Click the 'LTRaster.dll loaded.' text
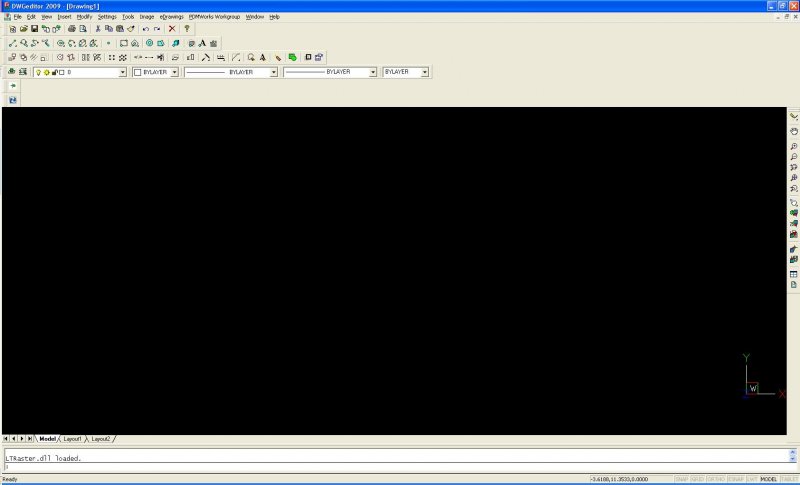This screenshot has width=800, height=485. click(43, 458)
